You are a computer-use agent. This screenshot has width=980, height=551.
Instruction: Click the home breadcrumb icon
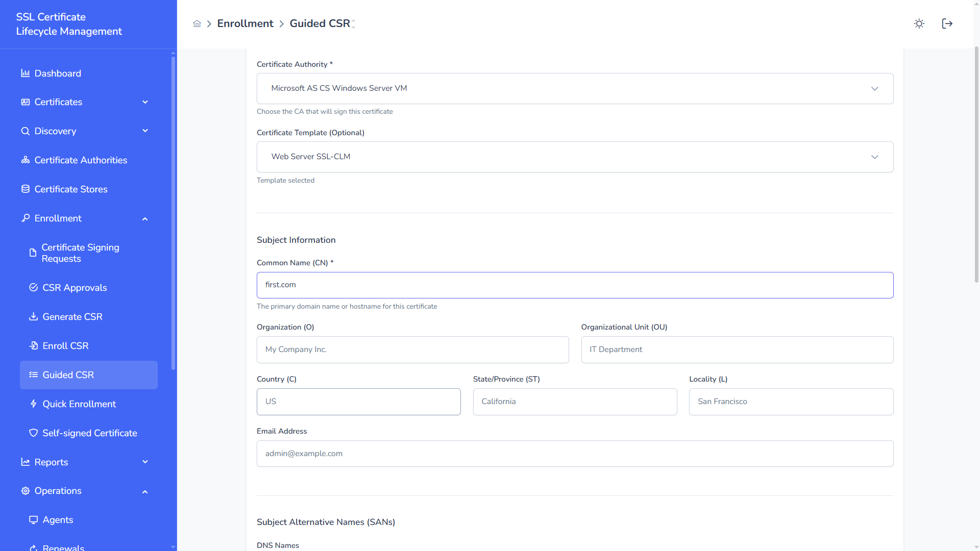point(197,23)
